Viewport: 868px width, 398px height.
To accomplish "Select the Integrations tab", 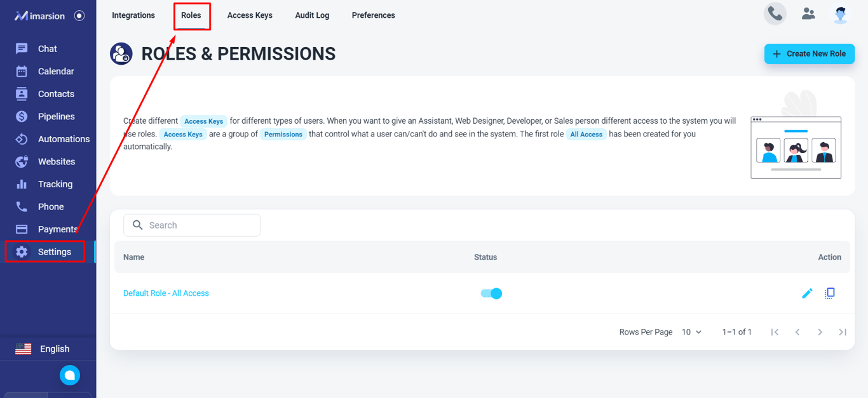I will click(133, 15).
